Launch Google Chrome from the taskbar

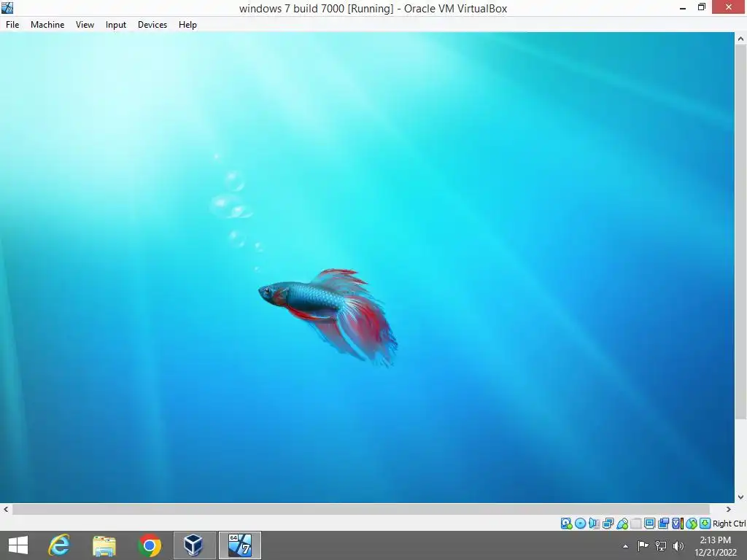[x=150, y=545]
